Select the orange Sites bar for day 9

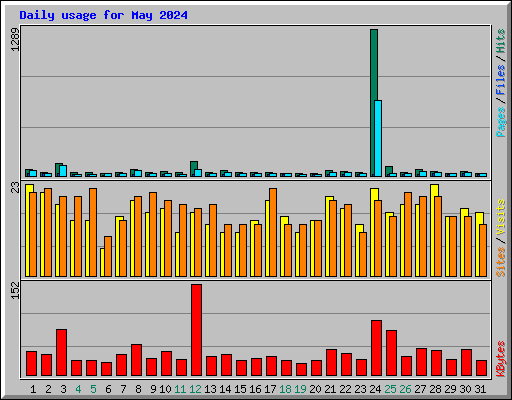coord(153,234)
